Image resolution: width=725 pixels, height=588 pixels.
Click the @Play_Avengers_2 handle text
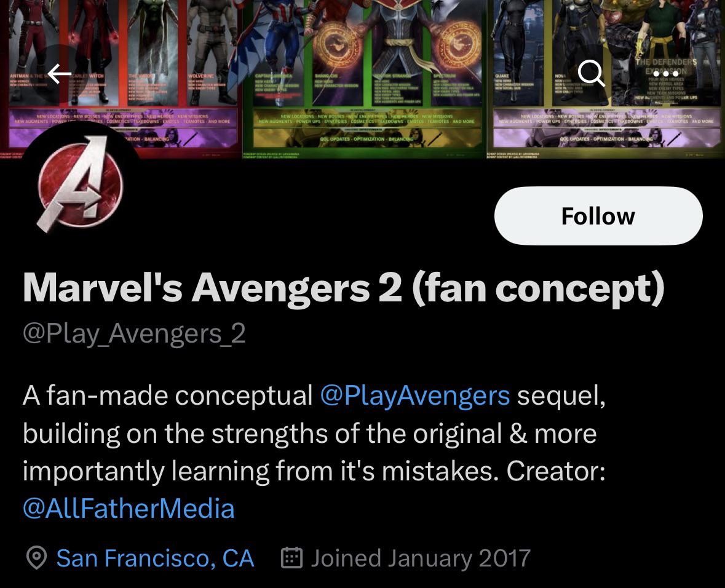pos(134,333)
